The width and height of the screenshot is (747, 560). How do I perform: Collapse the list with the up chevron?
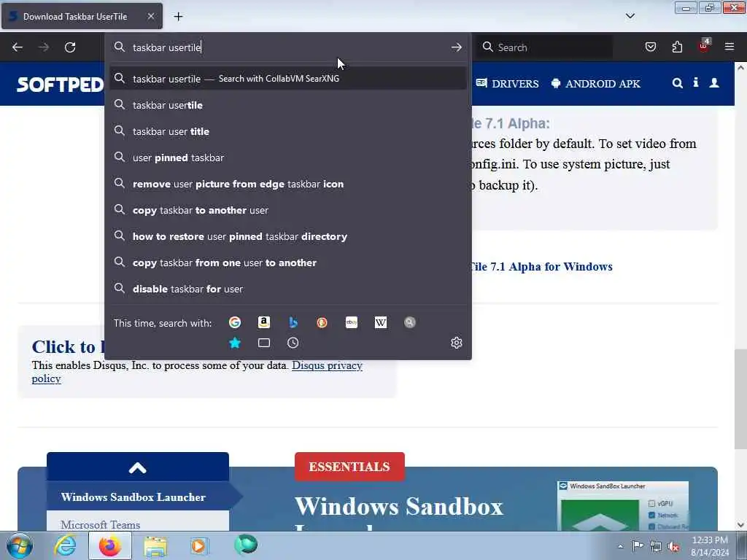(x=138, y=467)
